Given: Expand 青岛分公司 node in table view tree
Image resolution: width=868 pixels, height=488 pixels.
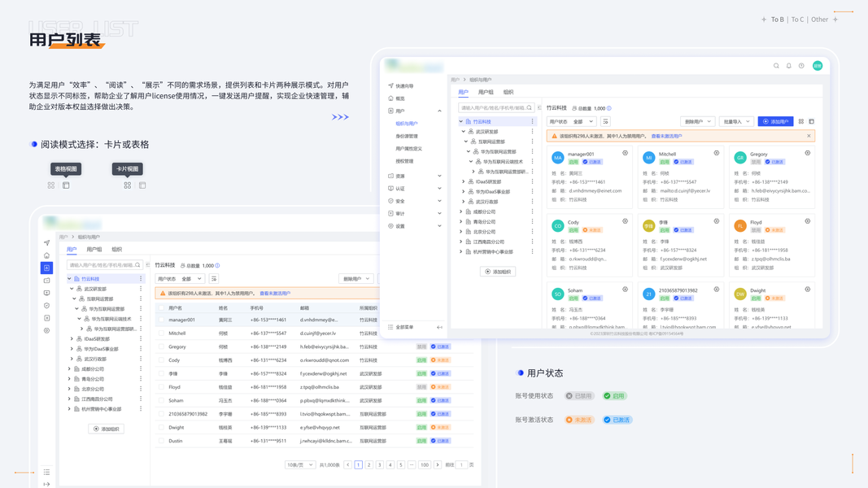Looking at the screenshot, I should (x=69, y=379).
